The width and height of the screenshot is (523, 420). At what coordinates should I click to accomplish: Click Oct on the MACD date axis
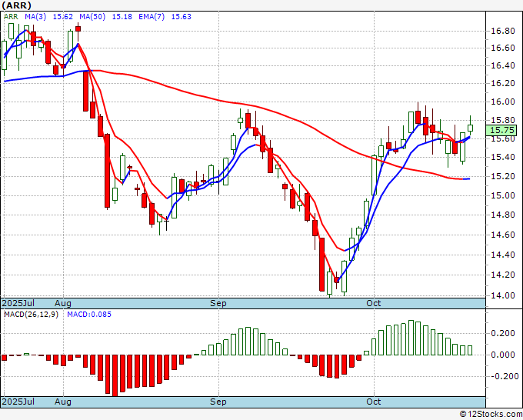click(x=373, y=402)
